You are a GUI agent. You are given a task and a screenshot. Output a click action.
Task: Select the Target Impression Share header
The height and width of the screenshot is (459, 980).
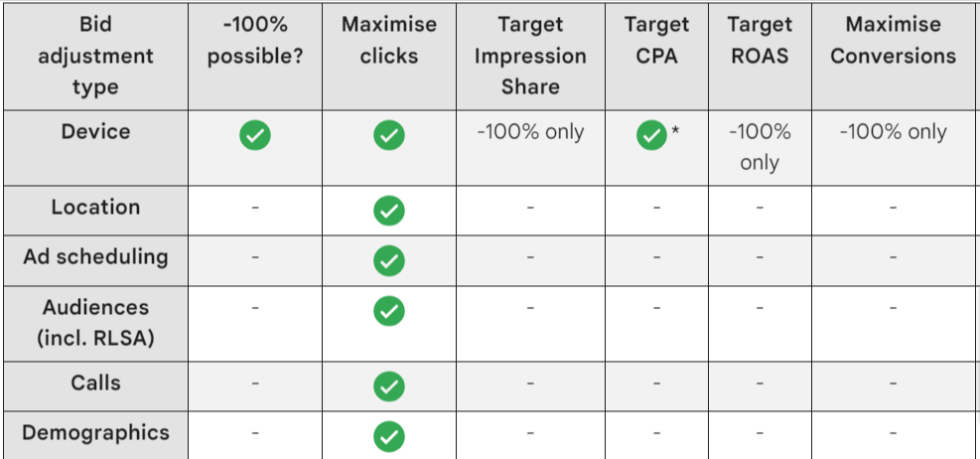click(x=530, y=57)
